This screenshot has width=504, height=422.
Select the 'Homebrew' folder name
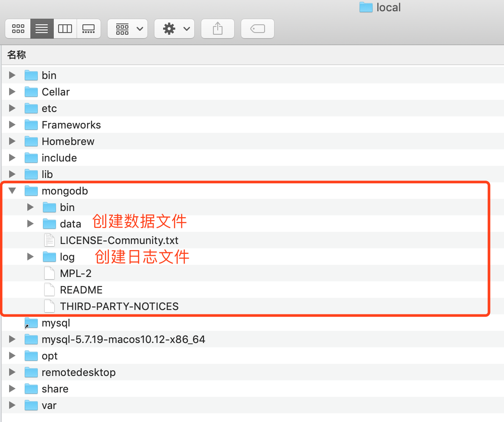[x=68, y=141]
